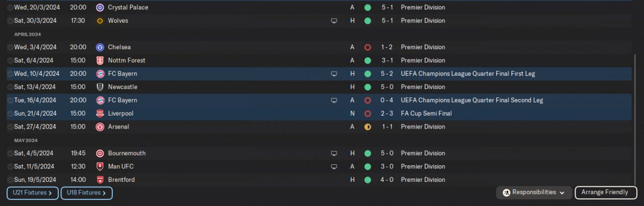644x206 pixels.
Task: Click the Arrange Friendly button
Action: point(605,192)
